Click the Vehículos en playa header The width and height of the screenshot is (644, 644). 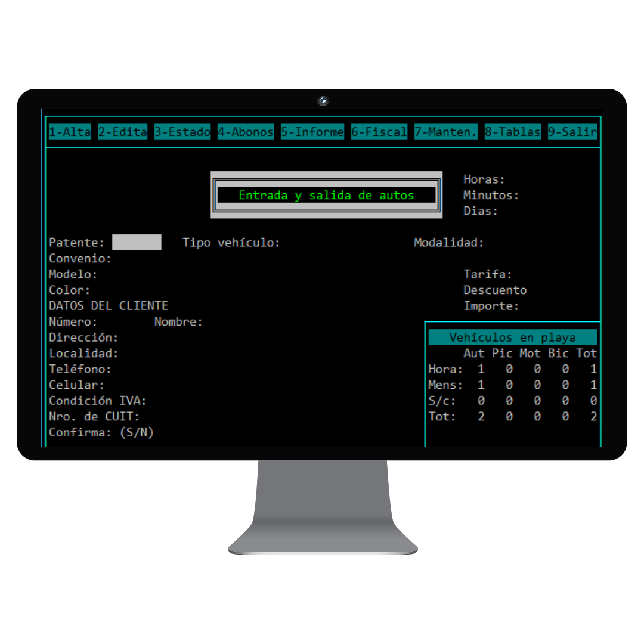(512, 338)
